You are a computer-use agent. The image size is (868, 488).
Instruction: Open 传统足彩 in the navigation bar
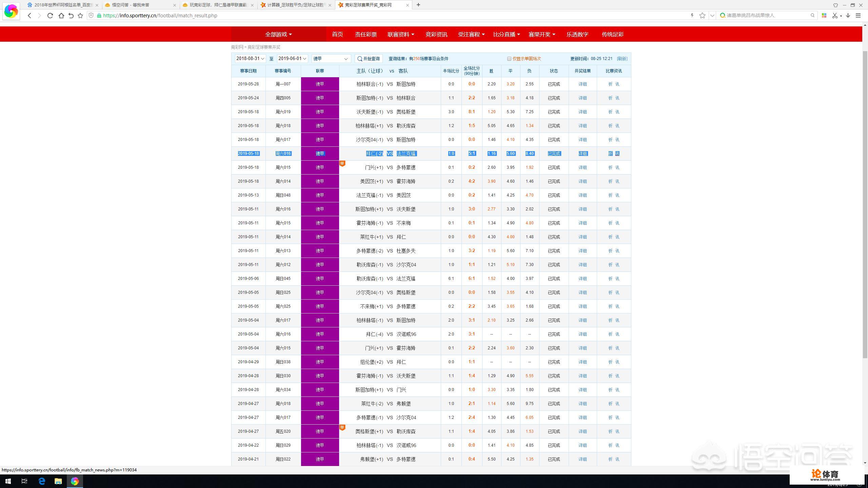613,34
